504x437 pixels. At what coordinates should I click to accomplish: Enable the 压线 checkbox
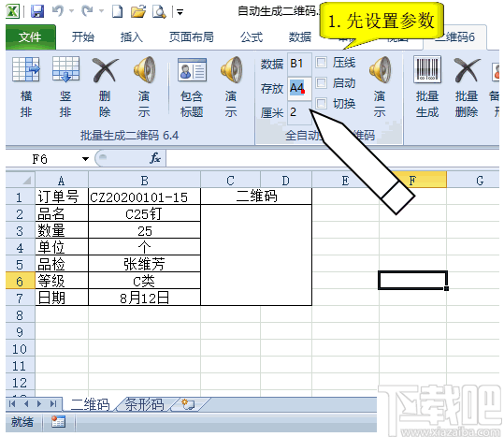click(x=321, y=62)
